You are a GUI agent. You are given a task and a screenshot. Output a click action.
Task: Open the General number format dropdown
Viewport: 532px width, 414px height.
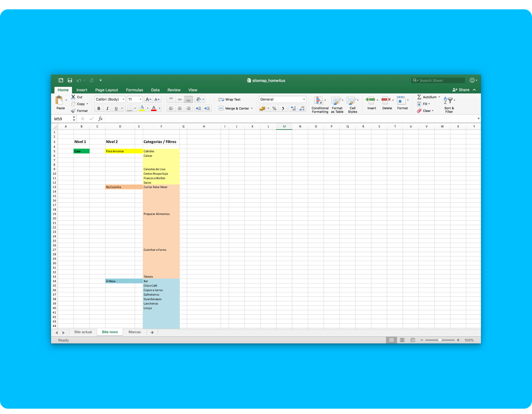point(304,99)
